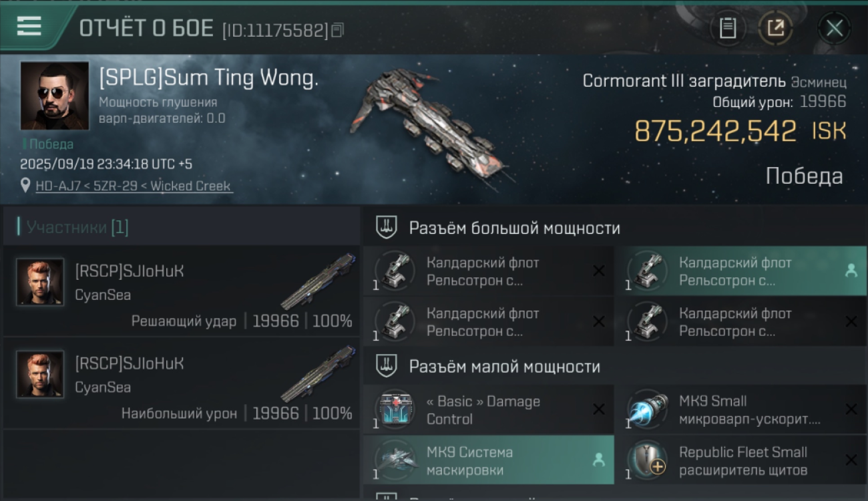Close the battle report window
868x501 pixels.
pyautogui.click(x=834, y=28)
